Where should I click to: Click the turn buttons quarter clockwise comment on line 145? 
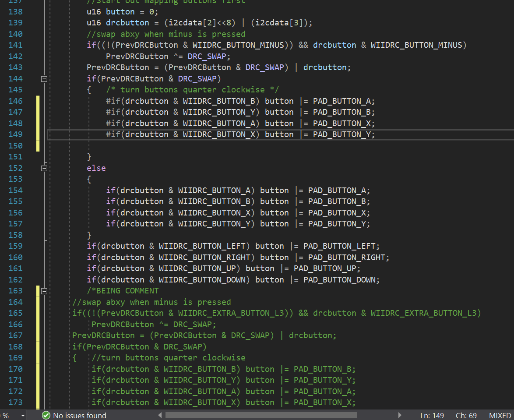click(x=193, y=90)
